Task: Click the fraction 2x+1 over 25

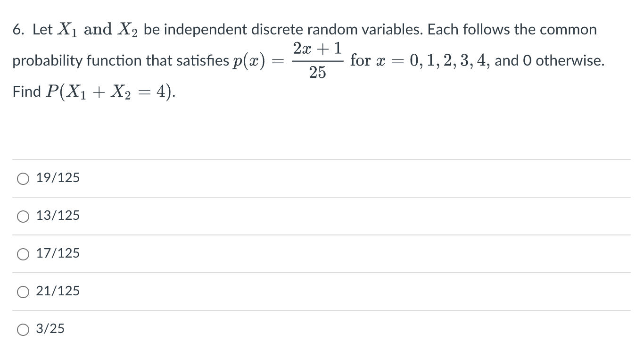Action: (x=317, y=60)
